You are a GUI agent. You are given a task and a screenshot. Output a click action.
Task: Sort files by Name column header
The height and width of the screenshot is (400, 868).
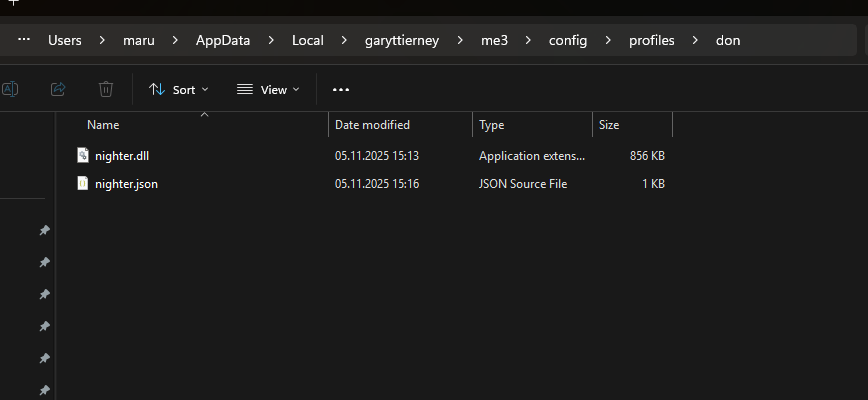point(103,125)
